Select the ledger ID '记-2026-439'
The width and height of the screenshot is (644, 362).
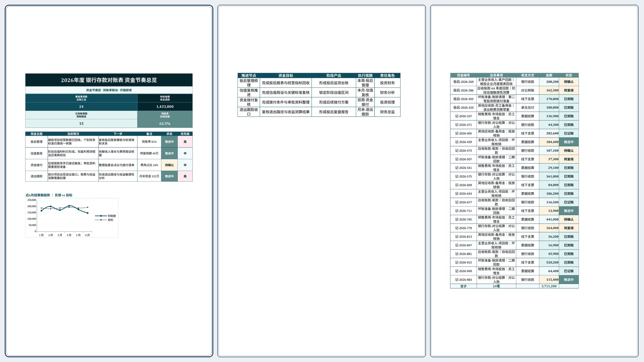point(463,142)
